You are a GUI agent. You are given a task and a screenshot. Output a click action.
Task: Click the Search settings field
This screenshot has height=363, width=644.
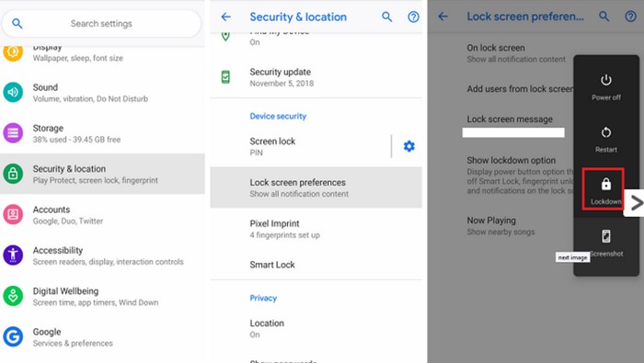tap(101, 24)
